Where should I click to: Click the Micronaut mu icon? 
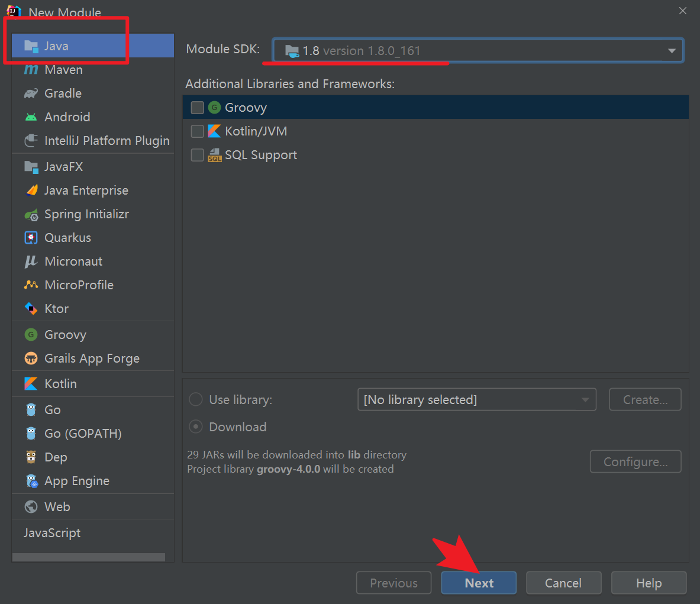click(31, 261)
